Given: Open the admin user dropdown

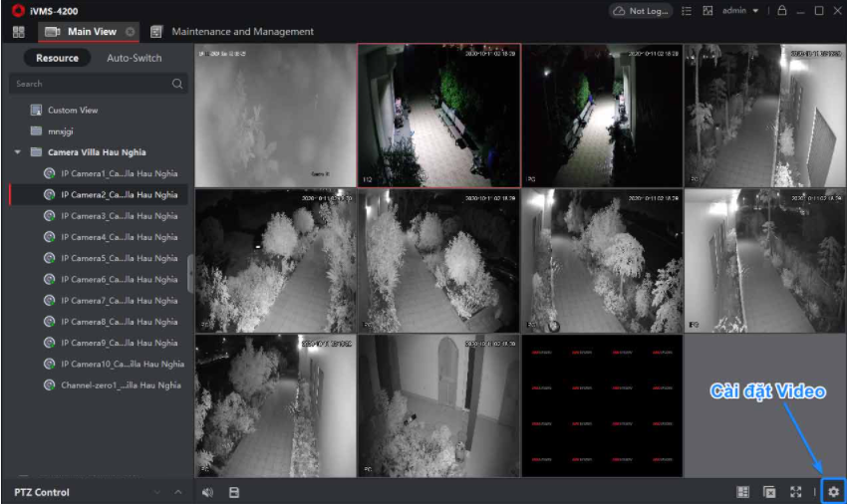Looking at the screenshot, I should [x=745, y=10].
